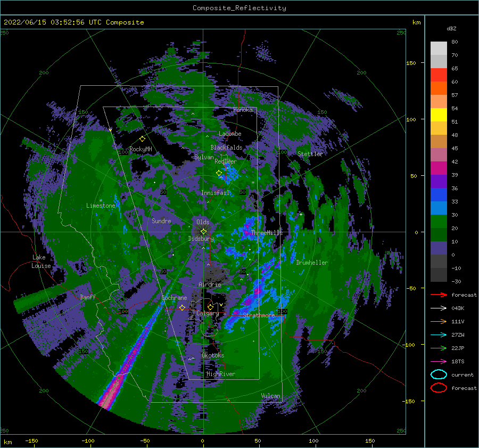This screenshot has width=479, height=448.
Task: Click the dBZ legend heading
Action: tap(451, 28)
